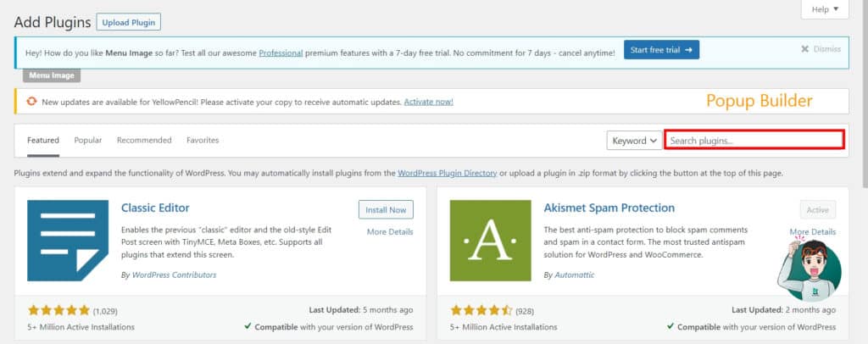Install the Classic Editor plugin
868x344 pixels.
point(386,209)
